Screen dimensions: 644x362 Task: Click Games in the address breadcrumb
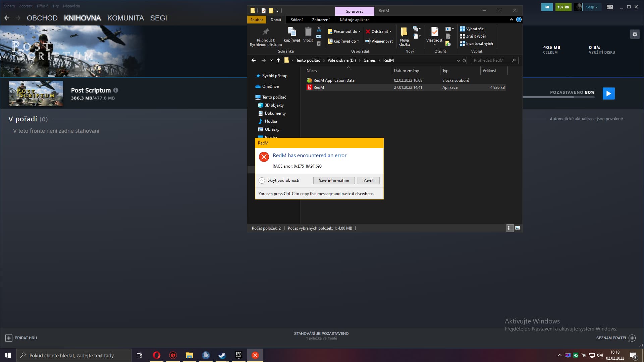pos(369,60)
